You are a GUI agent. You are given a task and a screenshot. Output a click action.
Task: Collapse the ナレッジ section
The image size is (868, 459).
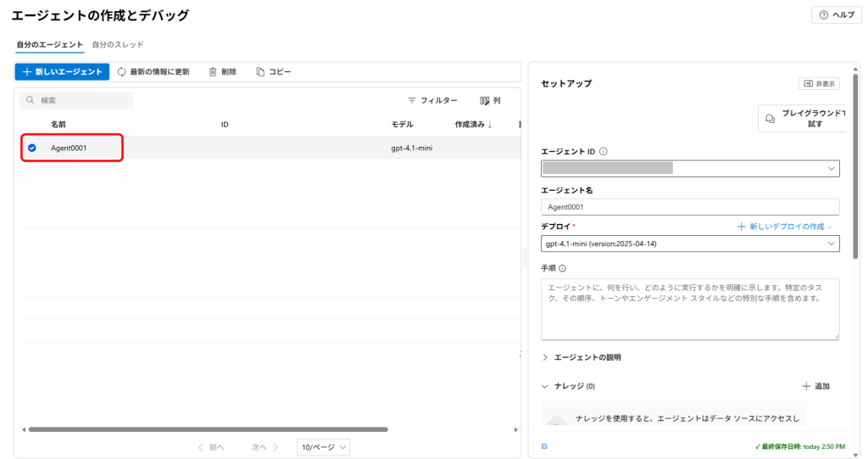point(545,386)
